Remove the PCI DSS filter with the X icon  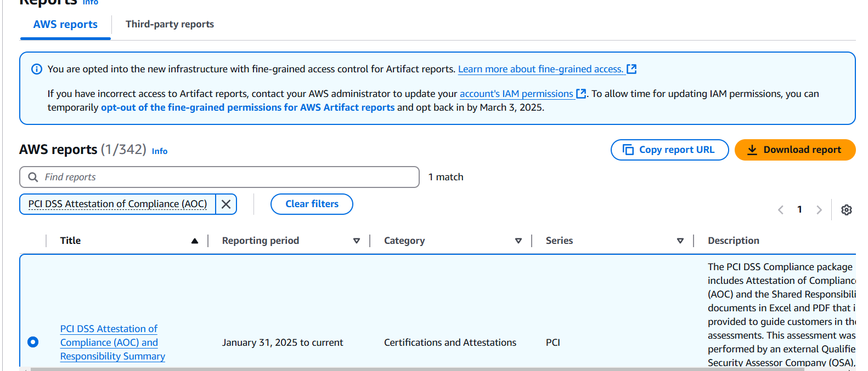[x=226, y=204]
